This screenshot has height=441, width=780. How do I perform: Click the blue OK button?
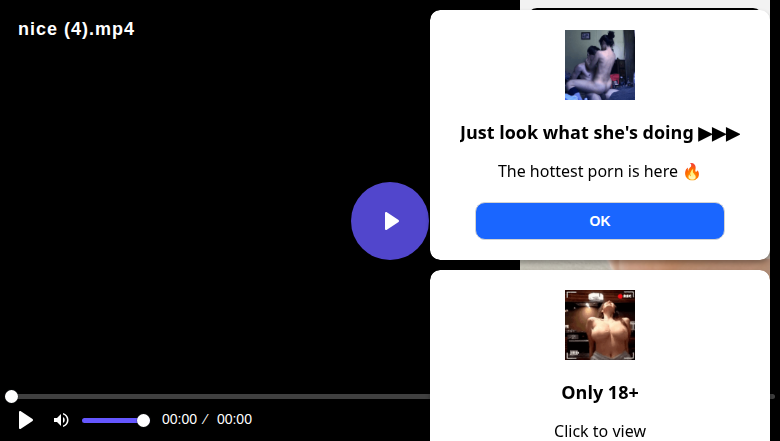pos(599,221)
